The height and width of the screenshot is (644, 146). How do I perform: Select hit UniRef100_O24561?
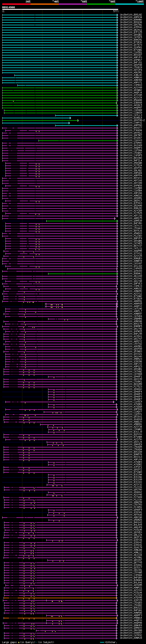coord(131,48)
